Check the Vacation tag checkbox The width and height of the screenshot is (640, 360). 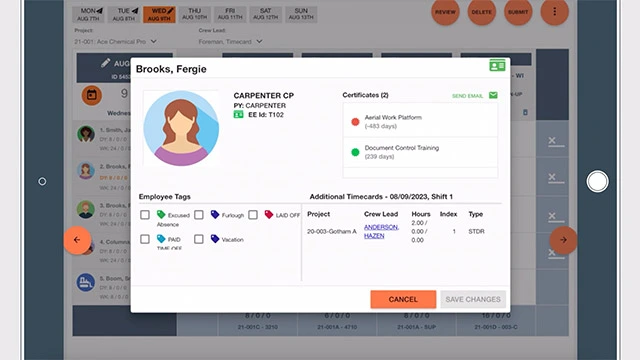tap(199, 239)
